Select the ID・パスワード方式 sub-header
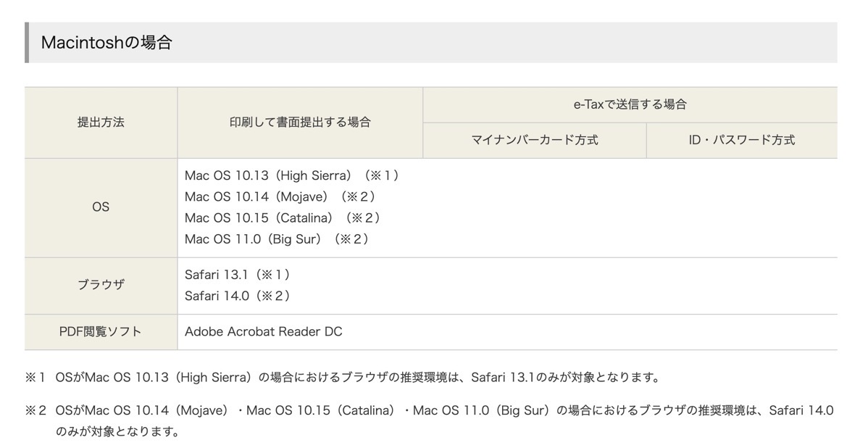Viewport: 868px width, 448px height. tap(742, 140)
